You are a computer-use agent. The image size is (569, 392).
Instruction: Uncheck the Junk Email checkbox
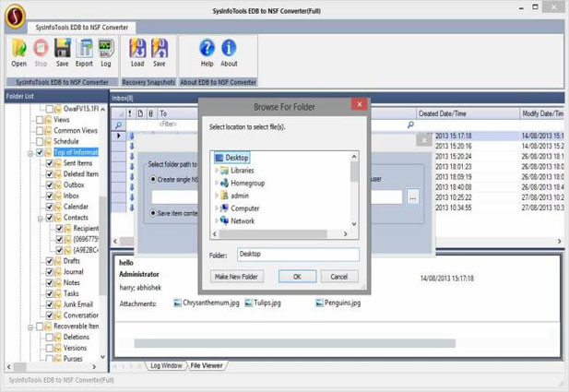[50, 305]
